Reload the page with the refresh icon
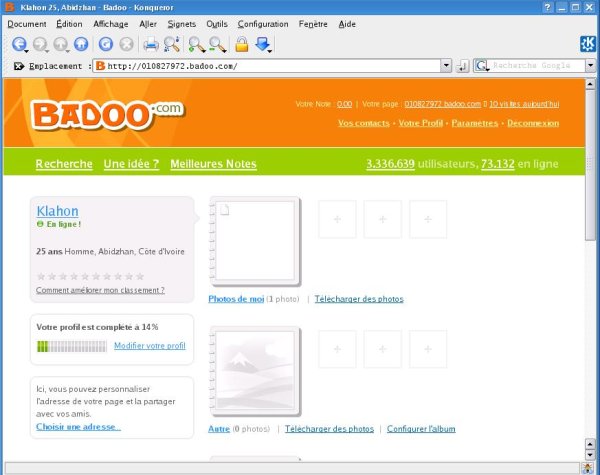 tap(106, 44)
